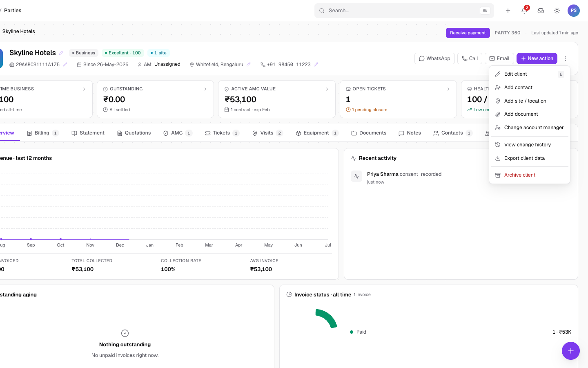The height and width of the screenshot is (368, 588).
Task: Click the 1 contract · exp Feb text
Action: pyautogui.click(x=247, y=110)
